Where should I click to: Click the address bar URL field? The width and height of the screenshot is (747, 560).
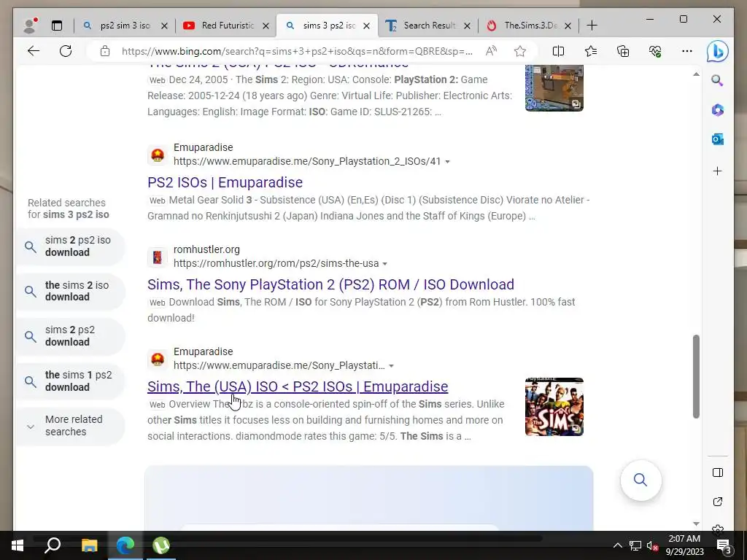tap(297, 51)
